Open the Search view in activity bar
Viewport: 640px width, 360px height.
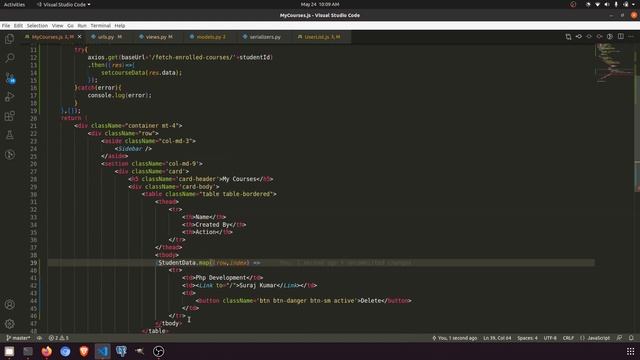[x=9, y=58]
